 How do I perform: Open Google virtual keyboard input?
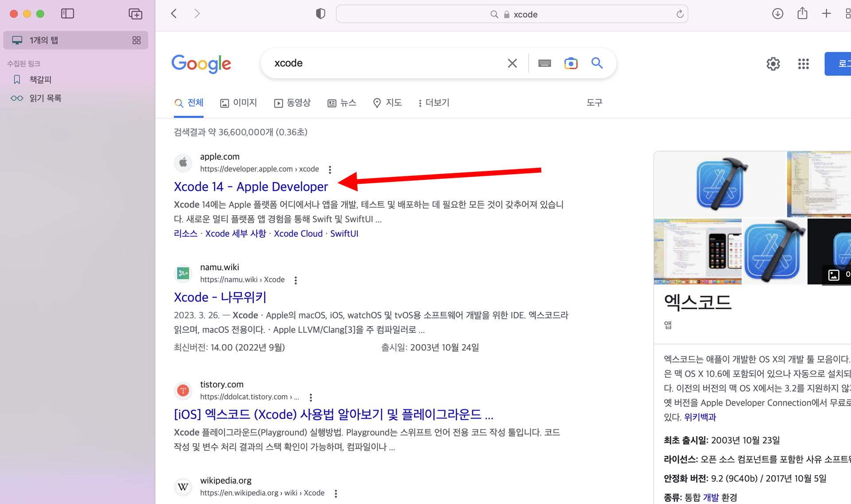pyautogui.click(x=544, y=63)
